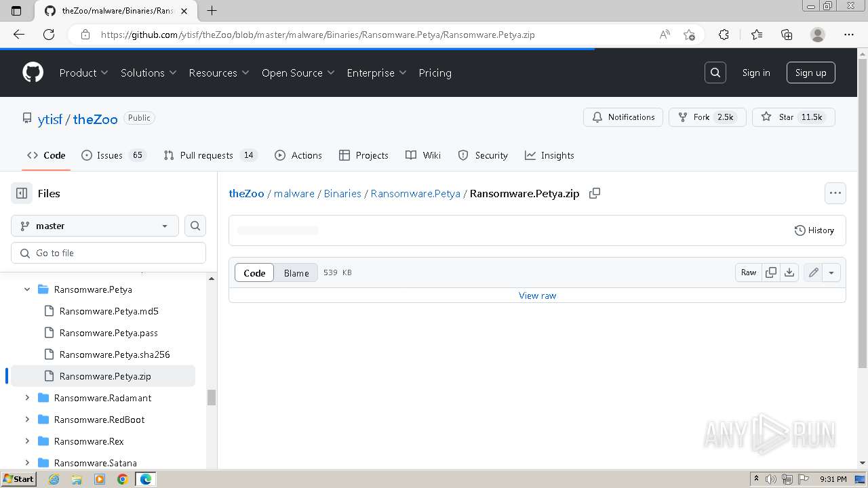Switch to the Security tab
868x488 pixels.
[483, 155]
